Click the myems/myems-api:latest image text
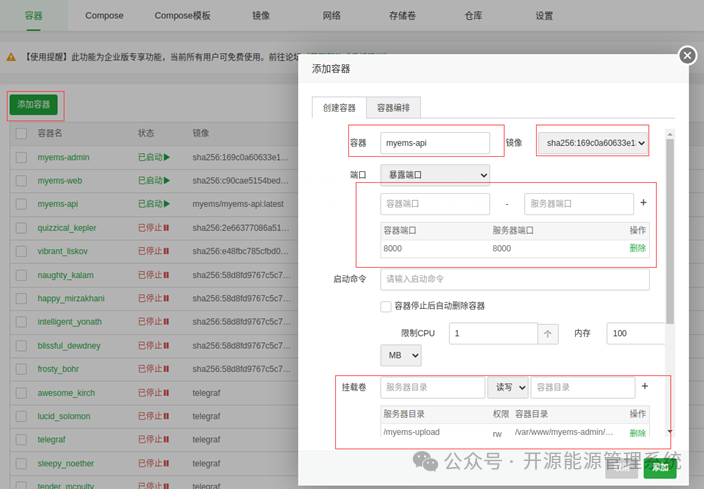 point(238,204)
